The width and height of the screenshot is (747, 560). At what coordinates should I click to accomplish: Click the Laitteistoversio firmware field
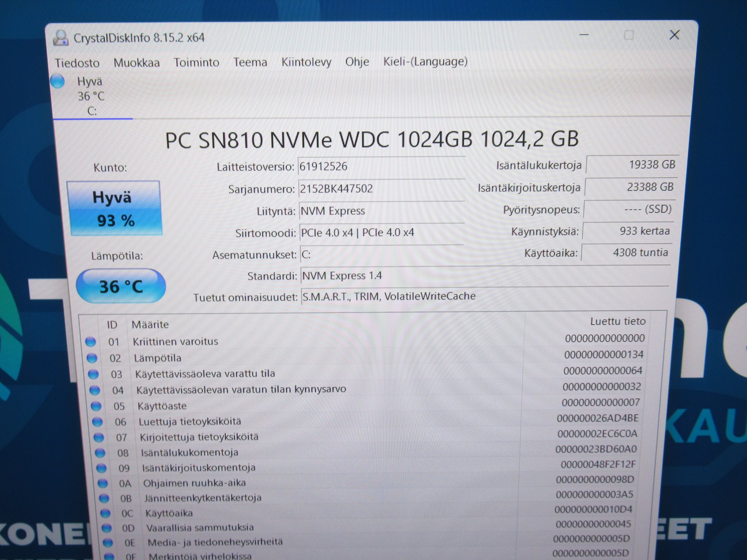tap(382, 166)
